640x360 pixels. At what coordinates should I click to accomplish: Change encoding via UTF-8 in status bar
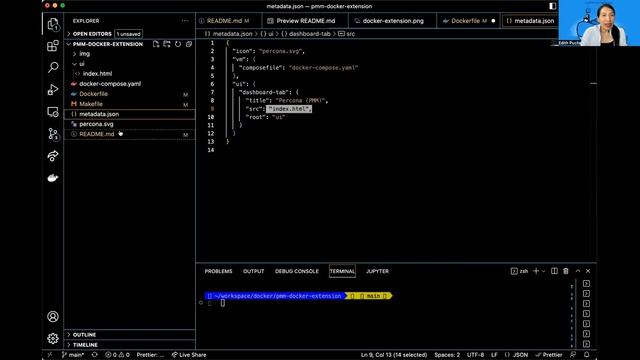pos(476,355)
